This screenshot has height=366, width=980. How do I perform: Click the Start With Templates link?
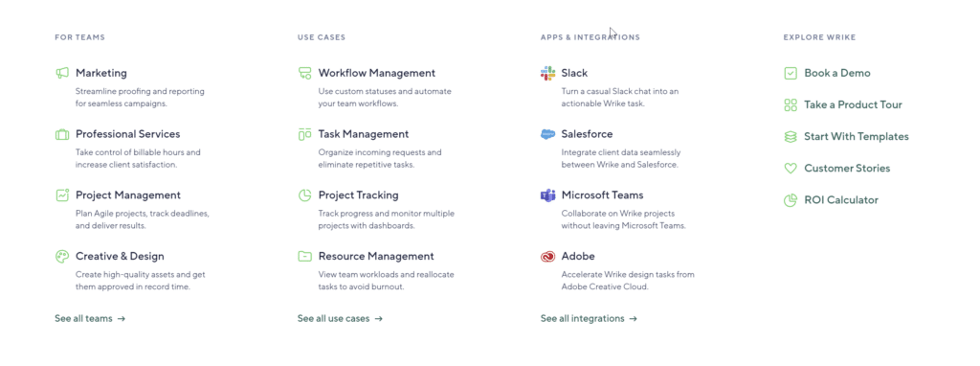(x=857, y=136)
